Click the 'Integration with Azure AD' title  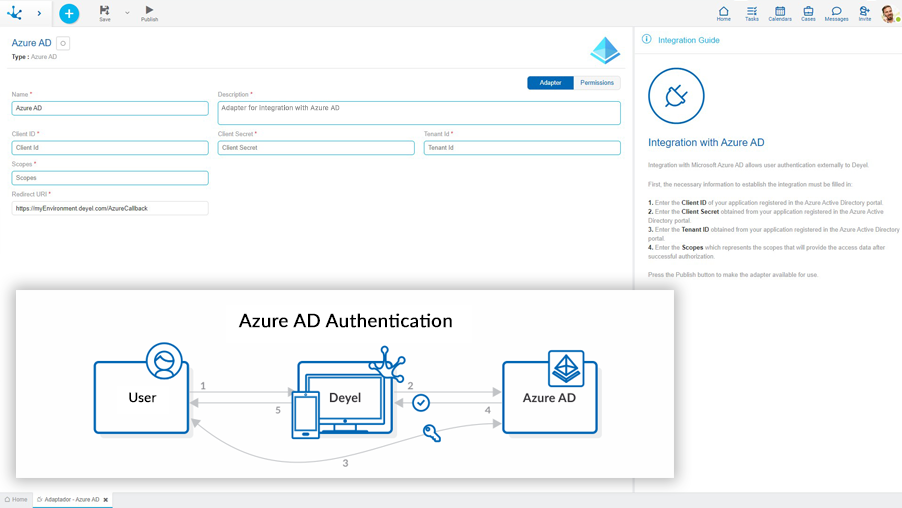[x=706, y=143]
